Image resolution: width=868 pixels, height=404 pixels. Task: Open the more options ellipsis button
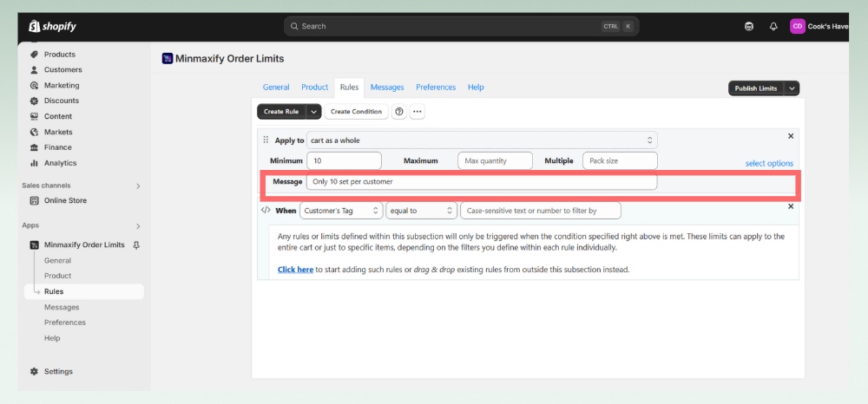tap(418, 112)
